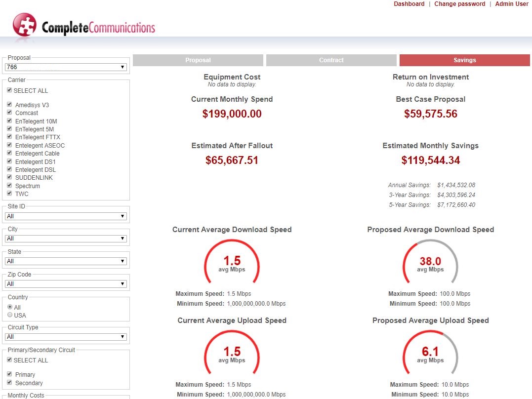Image resolution: width=532 pixels, height=399 pixels.
Task: Click the Proposed Average Upload Speed gauge
Action: pos(430,353)
